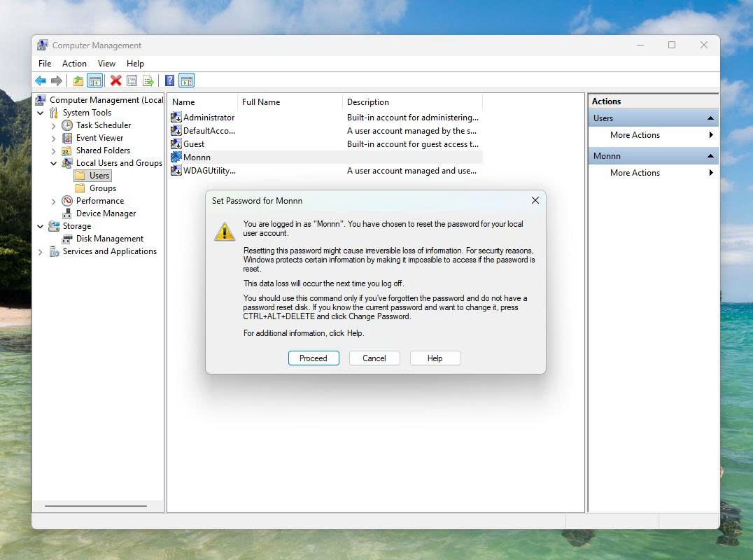
Task: Collapse the System Tools tree node
Action: click(41, 113)
